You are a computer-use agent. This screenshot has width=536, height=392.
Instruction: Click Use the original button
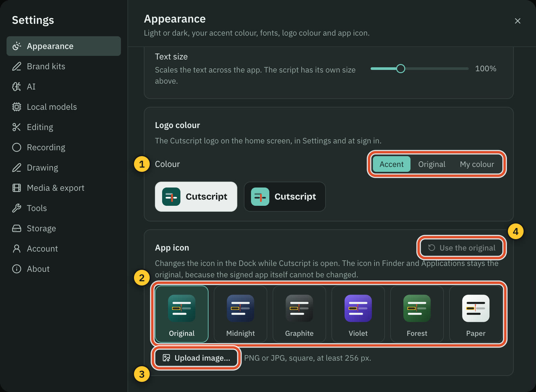point(462,248)
